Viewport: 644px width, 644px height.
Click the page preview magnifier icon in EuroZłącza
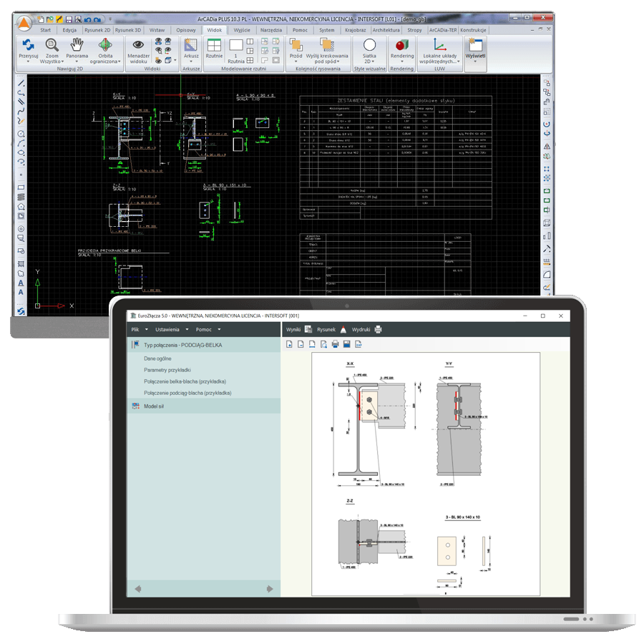[x=323, y=344]
